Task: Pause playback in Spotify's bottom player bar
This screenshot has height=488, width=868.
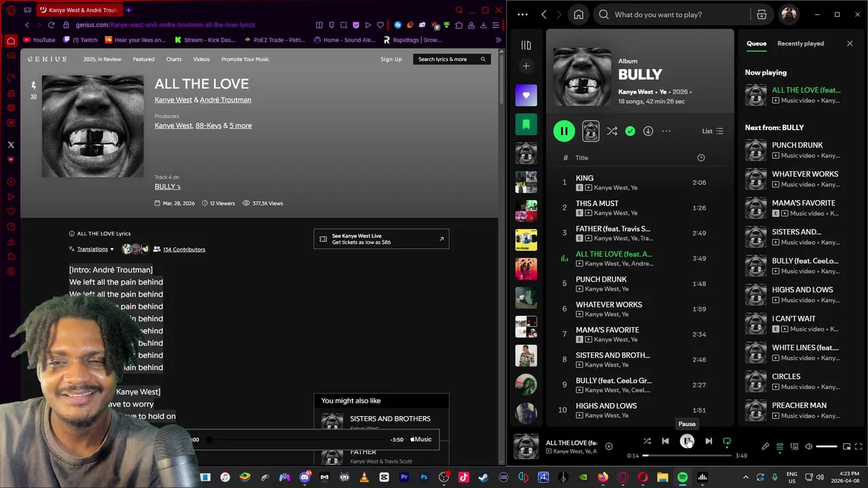Action: (687, 441)
